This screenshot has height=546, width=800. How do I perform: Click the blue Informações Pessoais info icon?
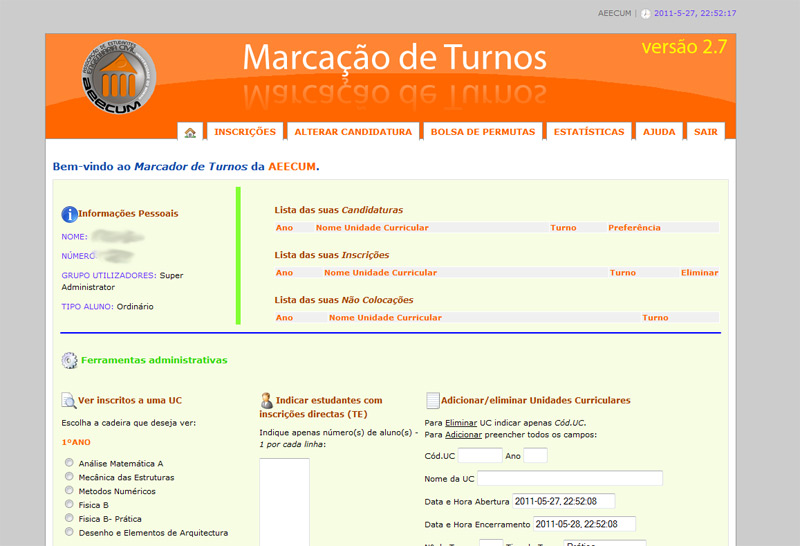(x=69, y=214)
